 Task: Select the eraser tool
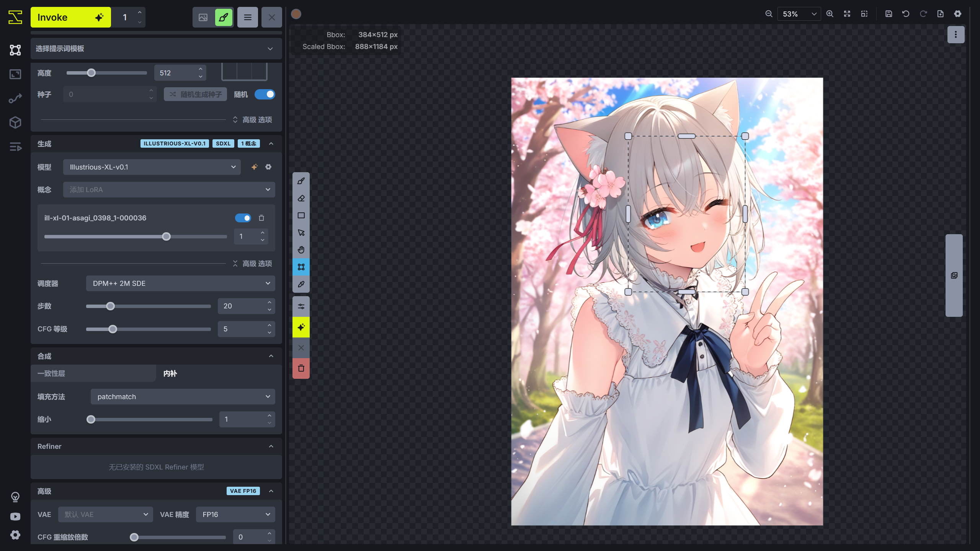tap(301, 198)
